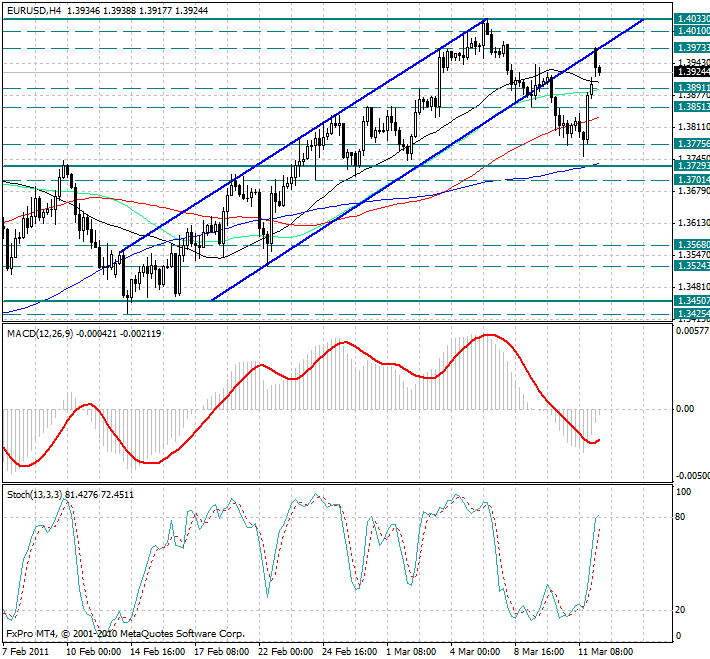Click the 1.3568 price level label
This screenshot has width=710, height=659.
click(692, 245)
